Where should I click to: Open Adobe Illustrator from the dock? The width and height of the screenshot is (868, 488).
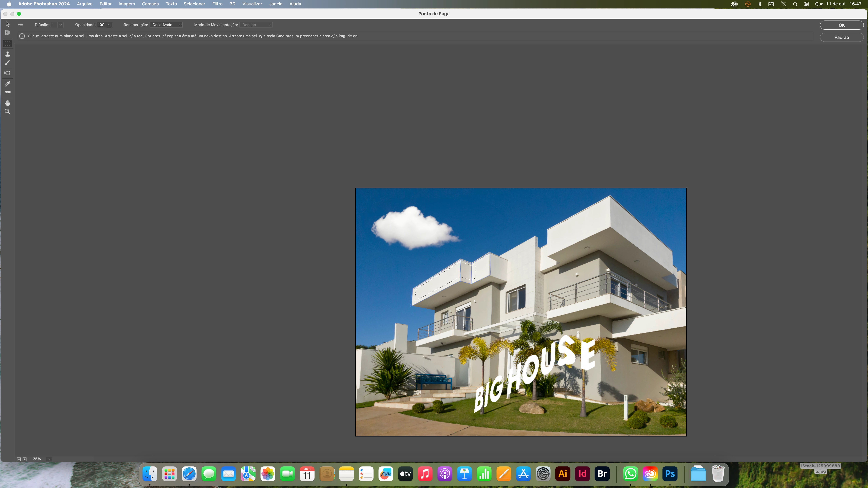point(563,474)
